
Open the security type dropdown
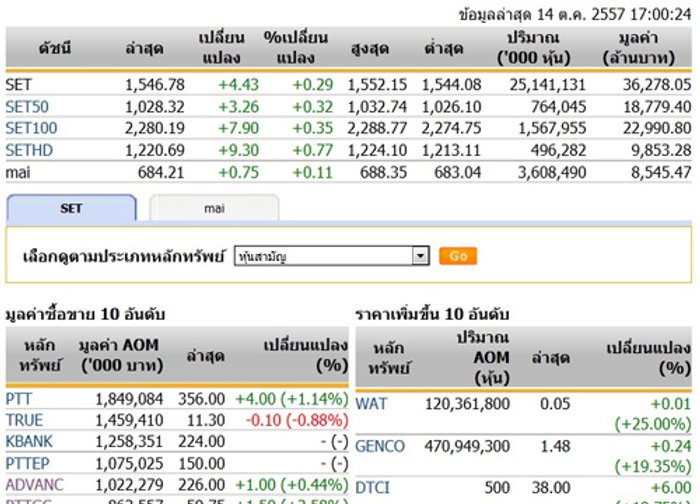click(332, 256)
